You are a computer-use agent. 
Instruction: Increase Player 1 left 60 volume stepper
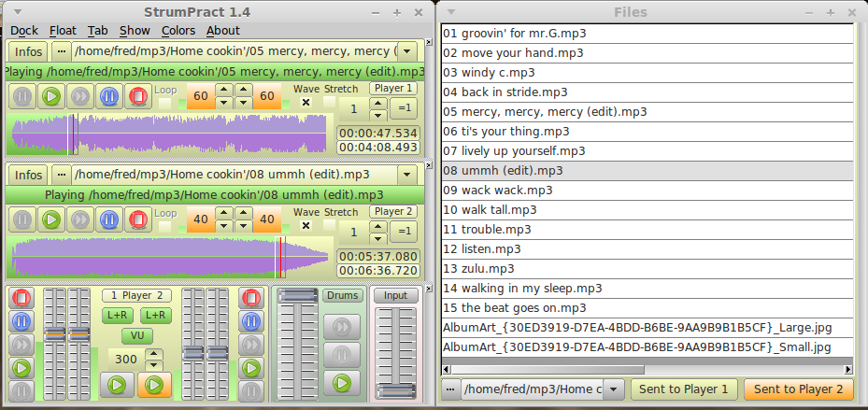click(223, 91)
